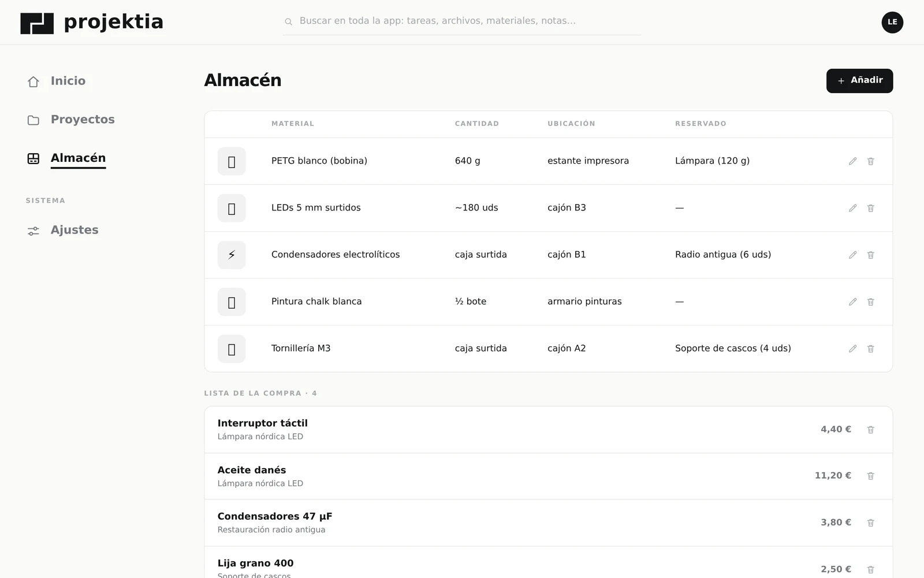The width and height of the screenshot is (924, 578).
Task: Delete the Condensadores electrolíticos row
Action: pos(870,255)
